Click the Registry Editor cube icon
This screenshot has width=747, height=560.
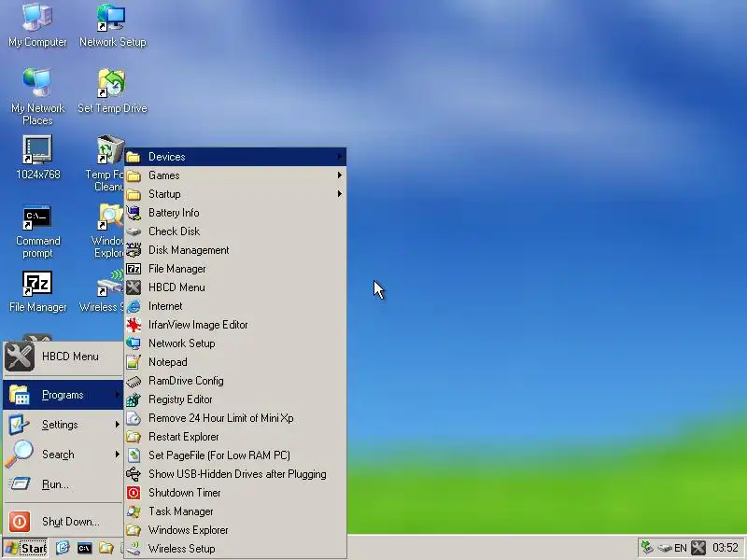pos(134,399)
